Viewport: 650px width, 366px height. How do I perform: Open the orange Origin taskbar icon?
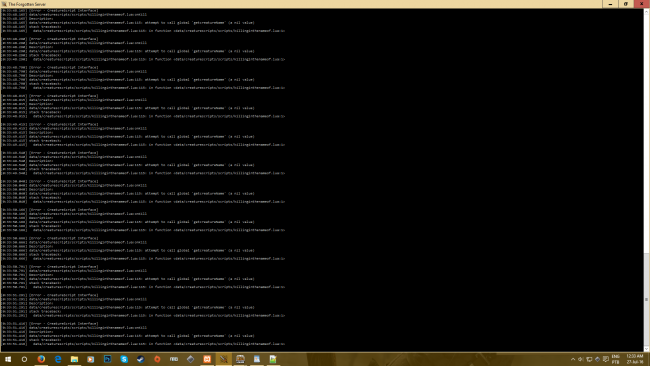point(157,359)
